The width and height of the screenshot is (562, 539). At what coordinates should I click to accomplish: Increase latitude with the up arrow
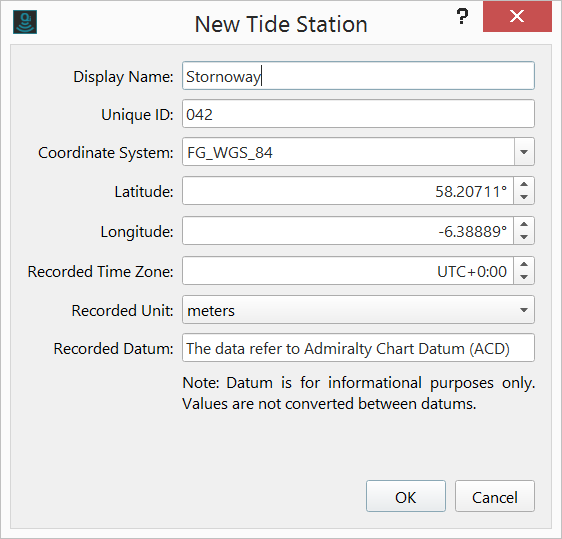pyautogui.click(x=524, y=185)
